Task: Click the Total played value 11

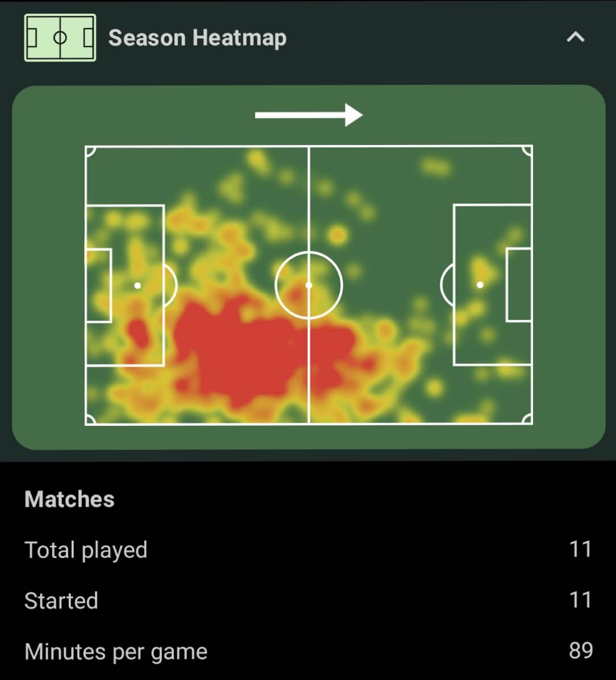Action: click(x=580, y=549)
